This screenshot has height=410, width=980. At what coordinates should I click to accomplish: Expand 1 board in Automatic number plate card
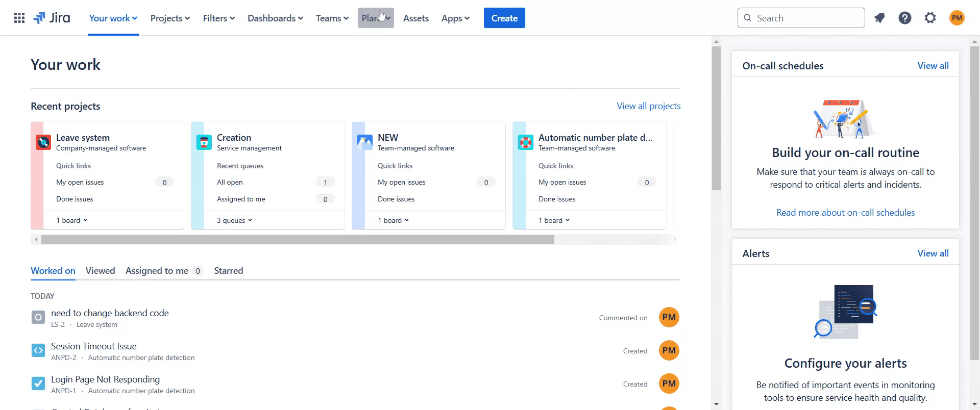[554, 220]
